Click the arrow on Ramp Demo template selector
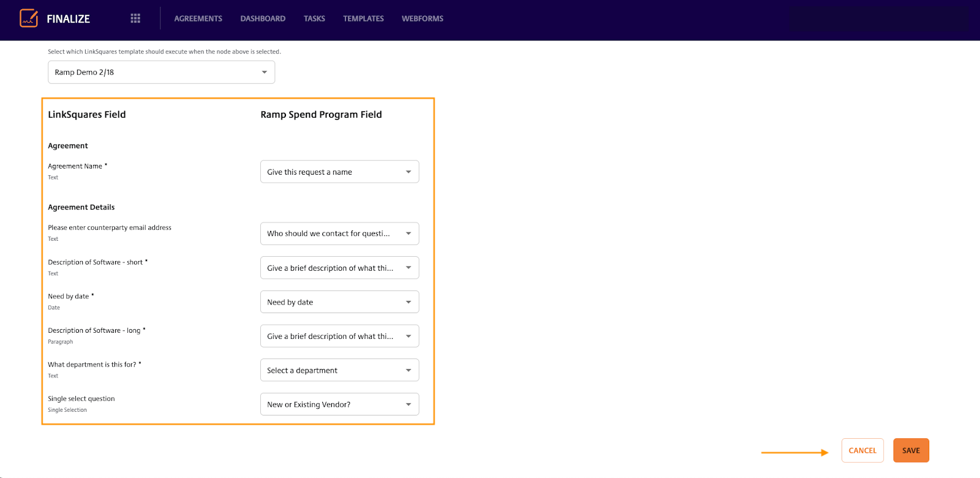Image resolution: width=980 pixels, height=478 pixels. [x=265, y=72]
